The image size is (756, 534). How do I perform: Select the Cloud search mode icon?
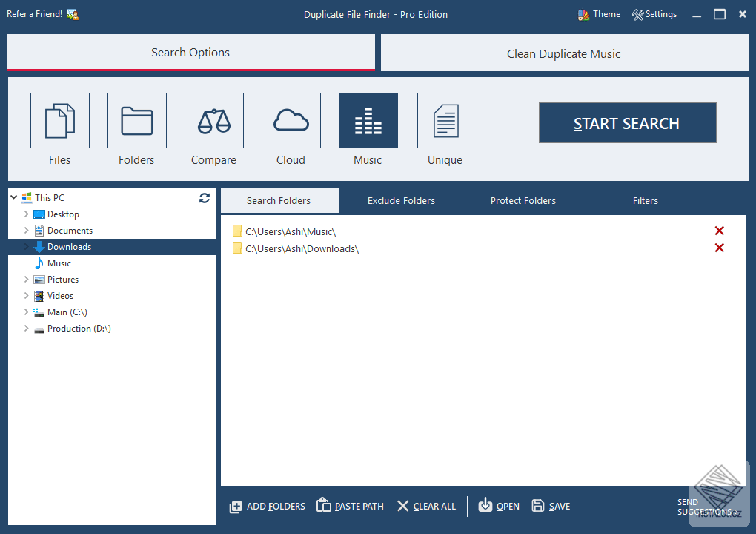pos(291,121)
